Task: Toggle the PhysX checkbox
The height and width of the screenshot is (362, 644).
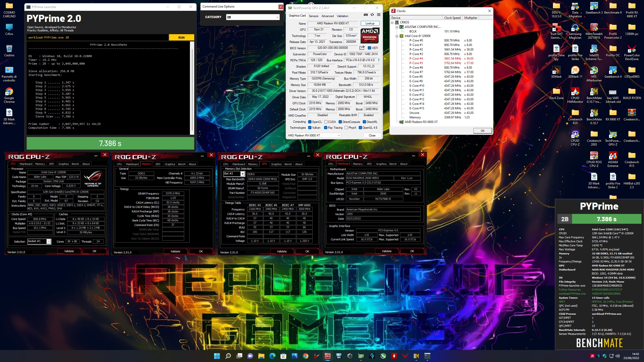Action: [346, 128]
